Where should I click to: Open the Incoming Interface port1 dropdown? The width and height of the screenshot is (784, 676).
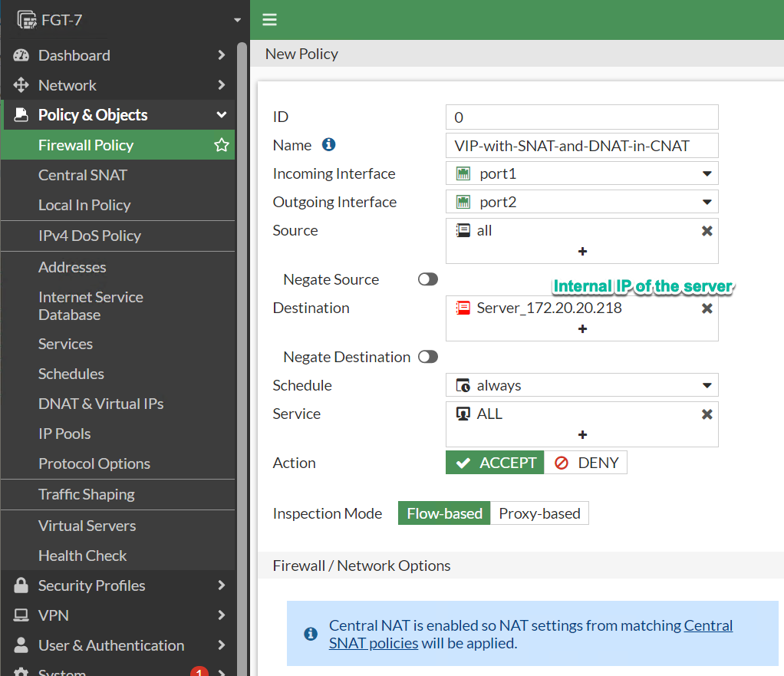tap(582, 173)
